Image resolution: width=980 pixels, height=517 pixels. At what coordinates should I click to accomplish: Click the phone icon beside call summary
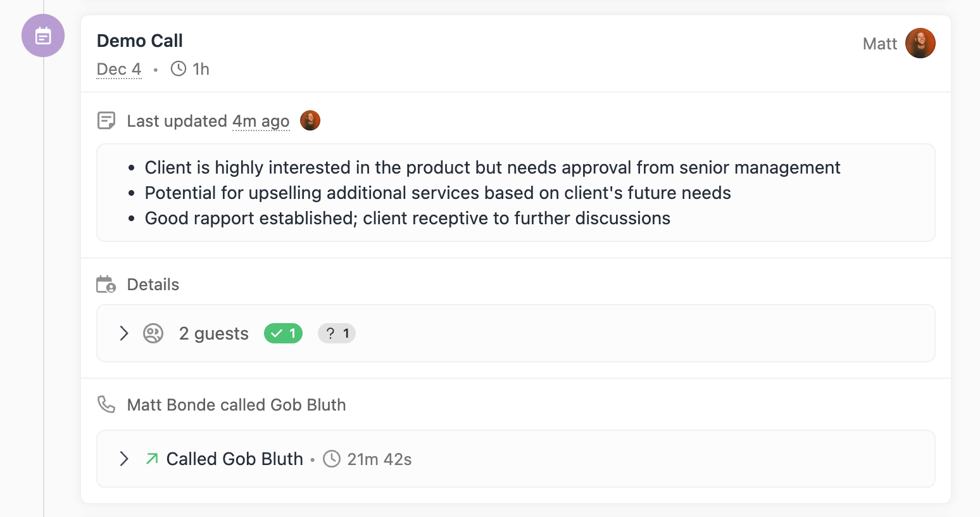[x=106, y=404]
